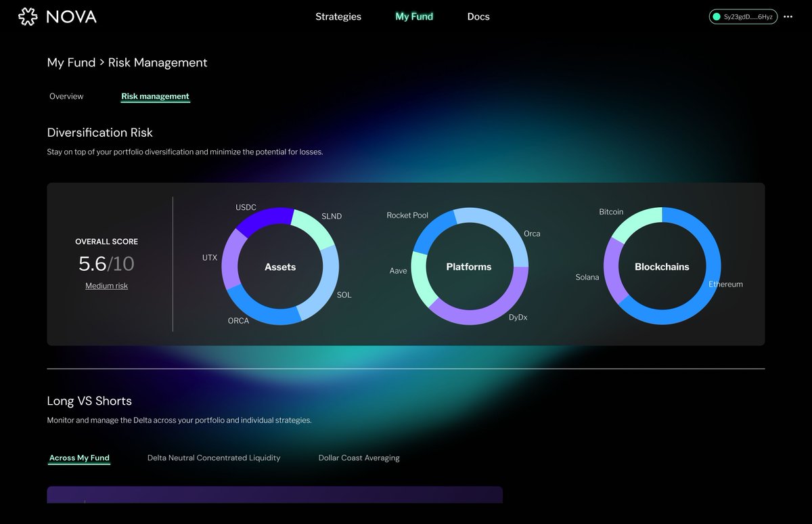Open the three-dots more menu
This screenshot has height=524, width=812.
788,17
